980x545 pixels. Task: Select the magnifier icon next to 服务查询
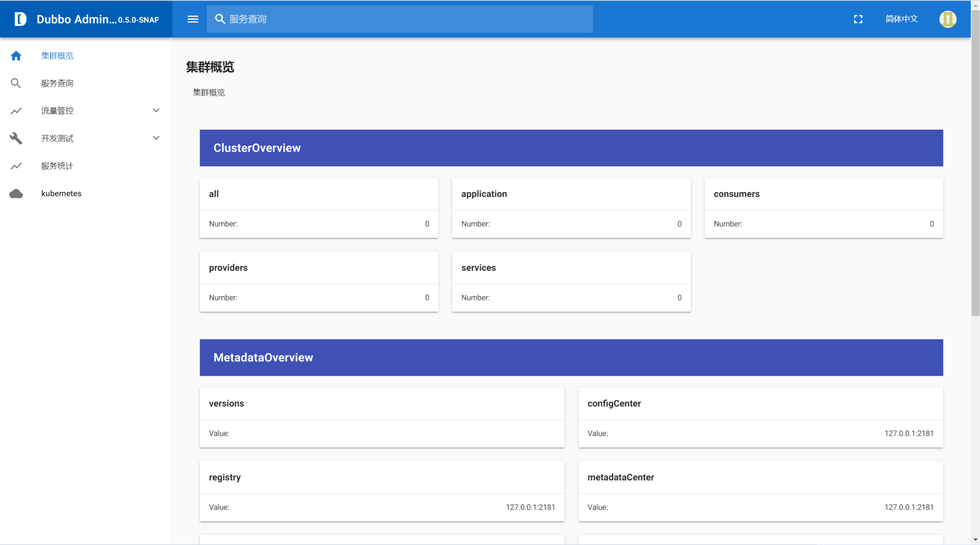pos(16,83)
